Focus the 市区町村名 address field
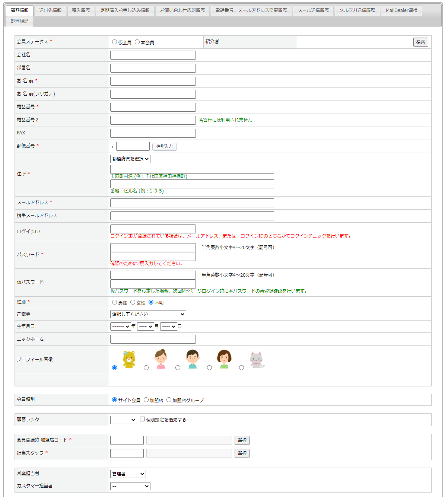 (x=192, y=169)
